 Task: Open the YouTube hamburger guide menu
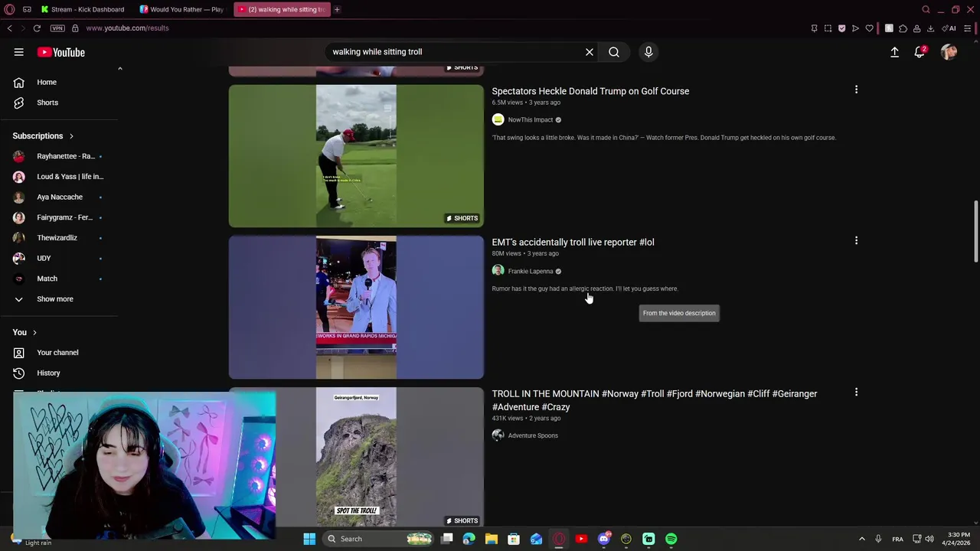pos(18,52)
